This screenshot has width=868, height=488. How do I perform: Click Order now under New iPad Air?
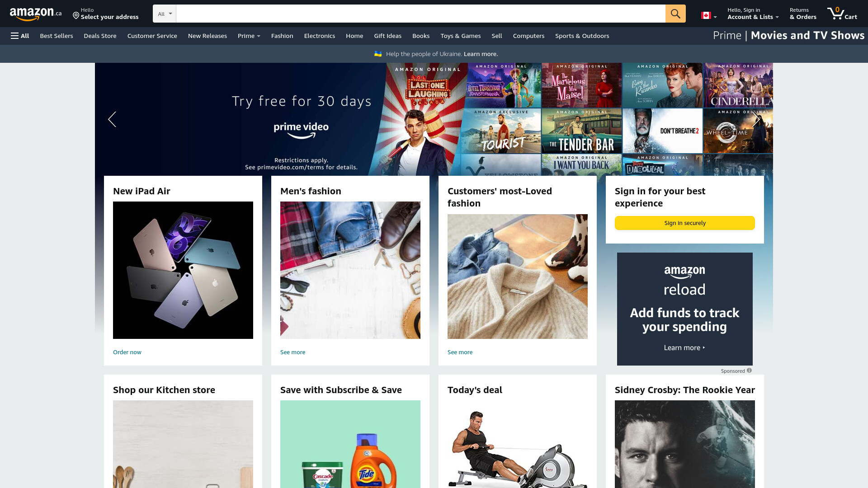pyautogui.click(x=127, y=352)
